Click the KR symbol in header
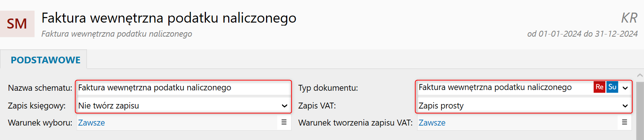This screenshot has width=644, height=140. [x=629, y=18]
